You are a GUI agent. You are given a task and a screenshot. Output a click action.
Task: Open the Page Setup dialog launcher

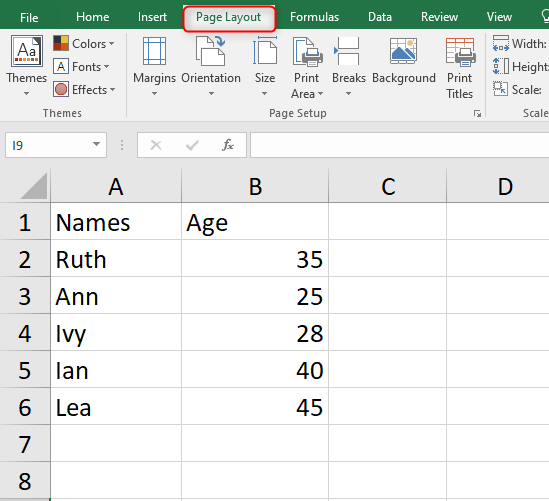click(477, 113)
